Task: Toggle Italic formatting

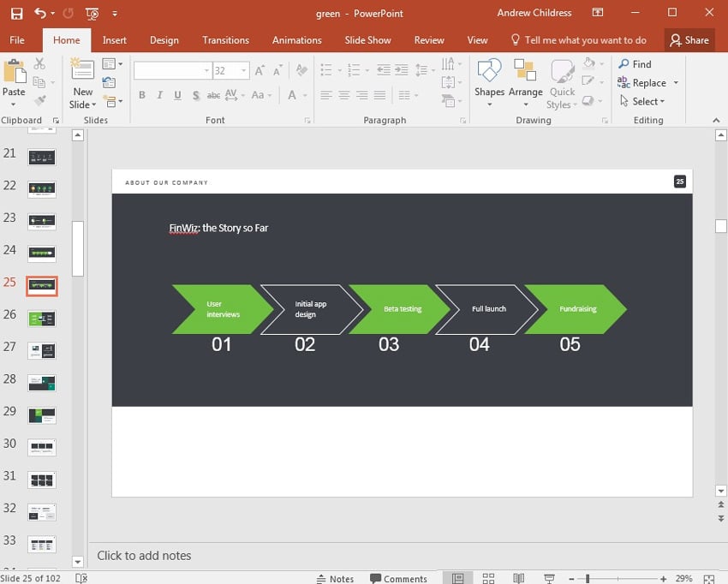Action: 160,96
